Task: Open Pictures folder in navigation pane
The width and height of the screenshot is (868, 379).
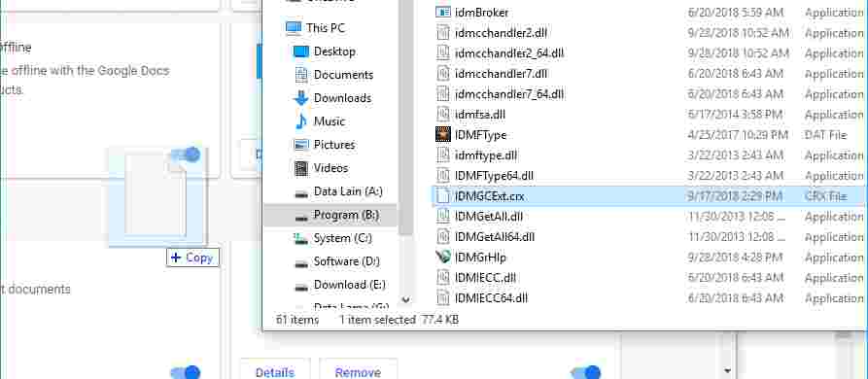Action: [x=324, y=145]
